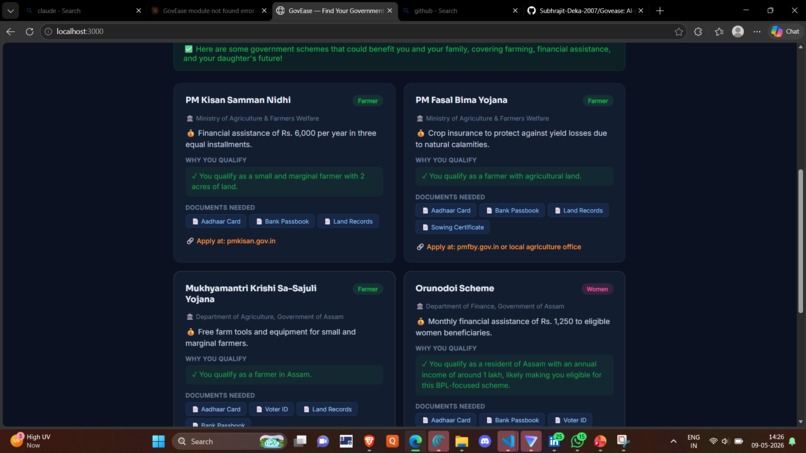The image size is (806, 453).
Task: Click the Women tag on Orunodoi card
Action: pyautogui.click(x=597, y=289)
